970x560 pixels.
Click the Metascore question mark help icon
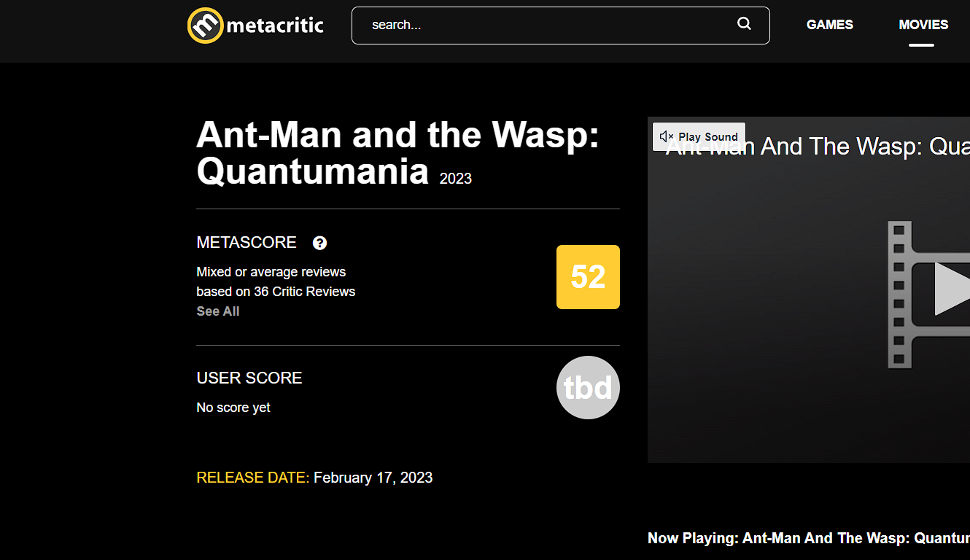[319, 243]
